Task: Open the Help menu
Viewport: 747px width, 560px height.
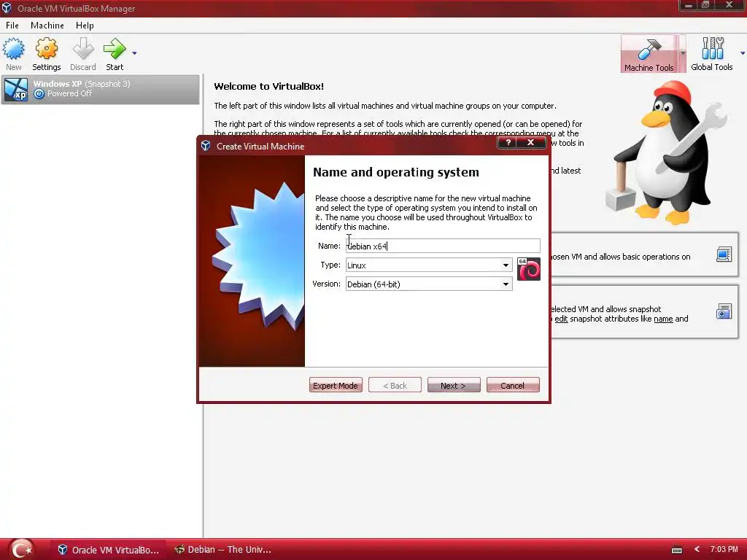Action: [x=85, y=26]
